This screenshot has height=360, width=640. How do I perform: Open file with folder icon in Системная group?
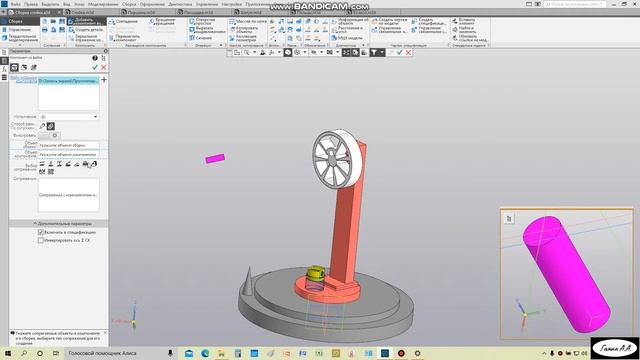[x=53, y=21]
